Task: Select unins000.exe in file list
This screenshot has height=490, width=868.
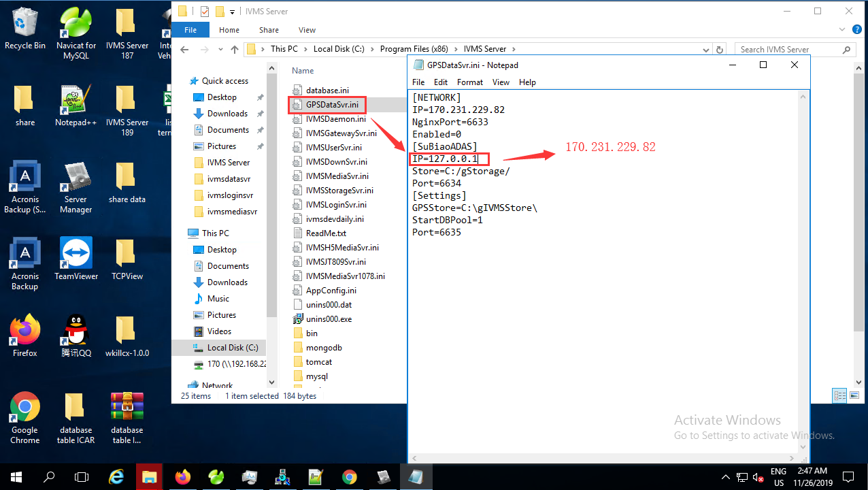Action: tap(329, 319)
